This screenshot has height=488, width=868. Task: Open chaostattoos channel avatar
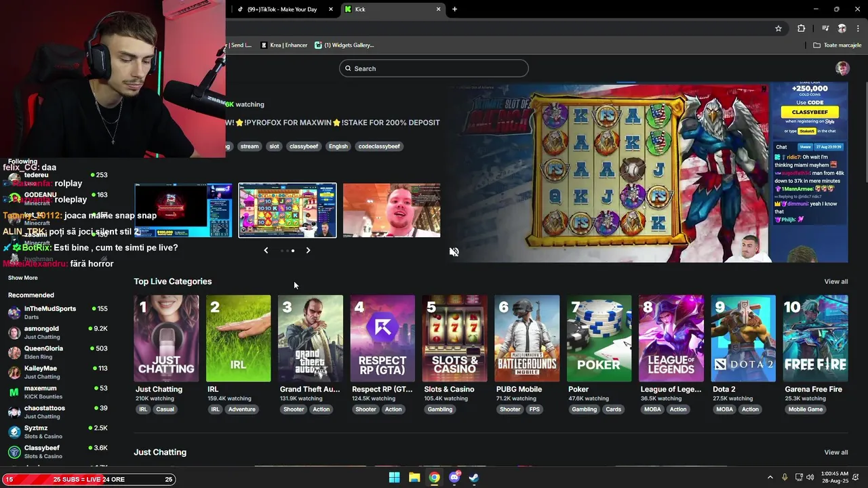14,412
